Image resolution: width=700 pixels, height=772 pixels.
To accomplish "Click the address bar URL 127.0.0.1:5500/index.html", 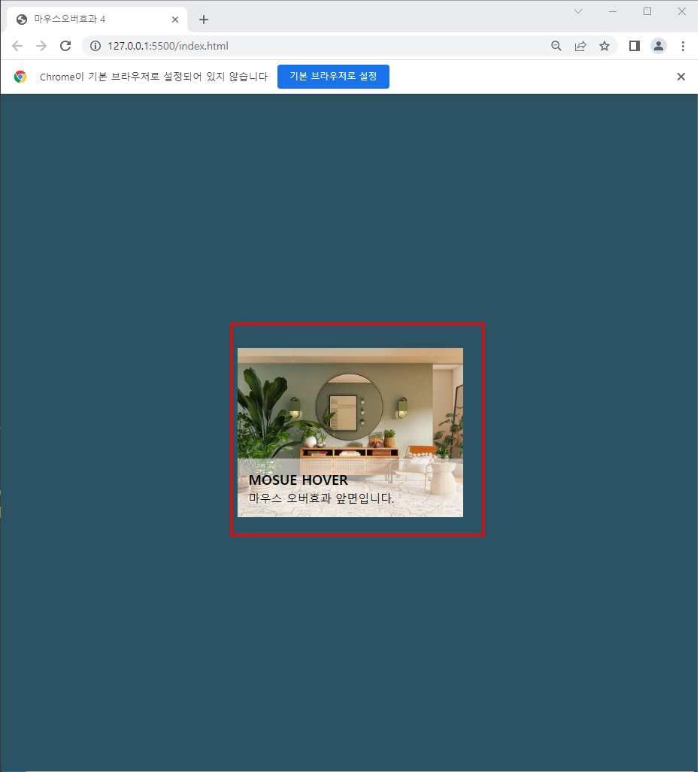I will (168, 46).
